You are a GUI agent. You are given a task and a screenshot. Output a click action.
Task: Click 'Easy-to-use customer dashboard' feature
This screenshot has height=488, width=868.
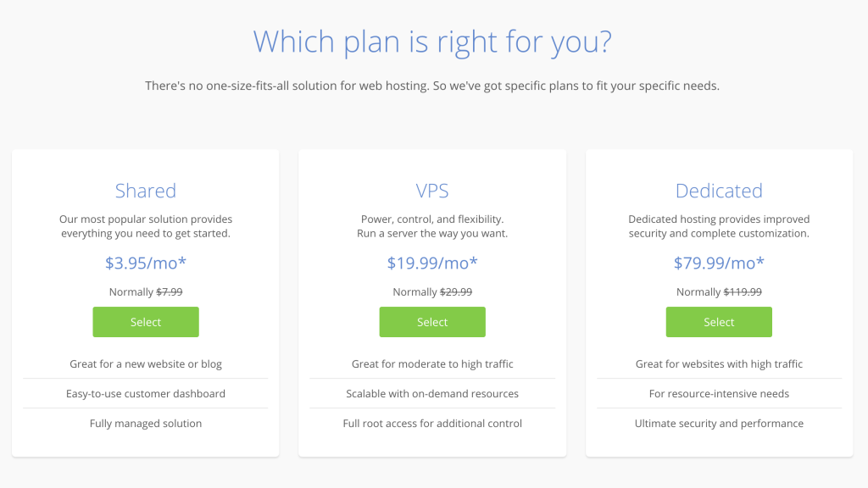click(x=146, y=394)
